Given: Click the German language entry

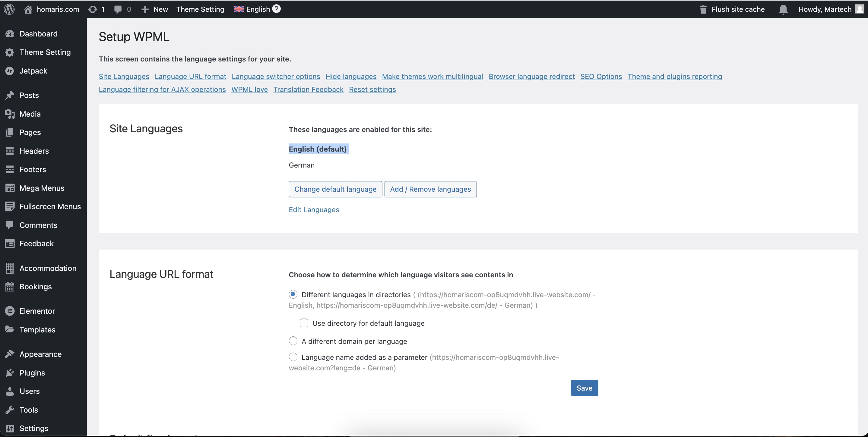Looking at the screenshot, I should click(302, 165).
